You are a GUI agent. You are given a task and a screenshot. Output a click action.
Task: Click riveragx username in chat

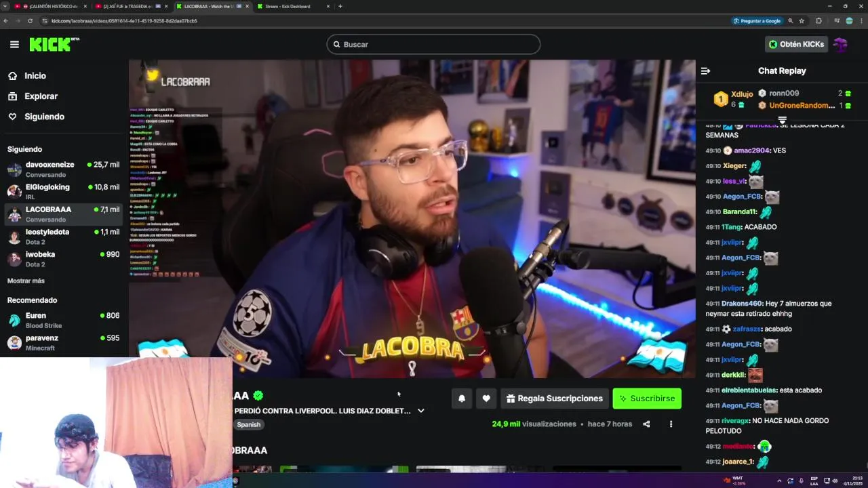[735, 421]
